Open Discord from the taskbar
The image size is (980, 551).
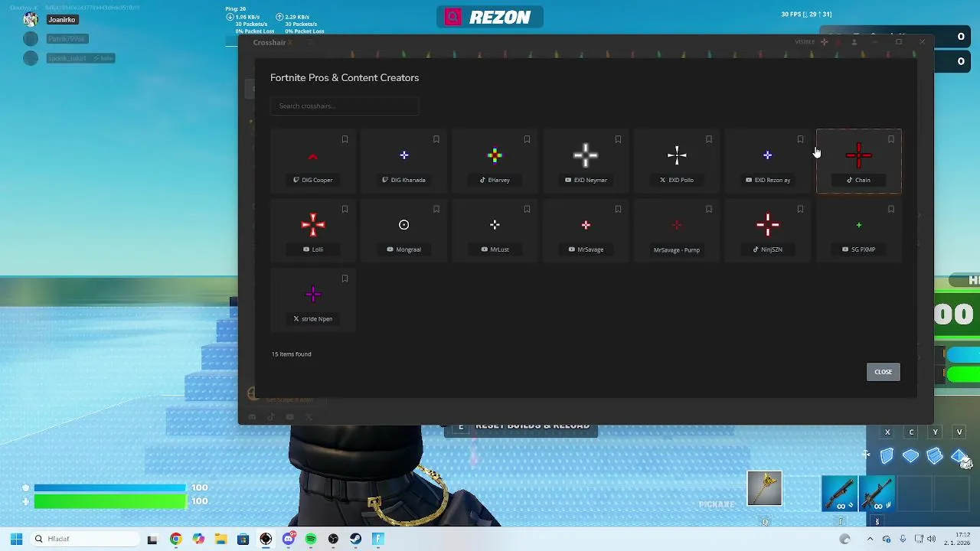click(x=289, y=539)
